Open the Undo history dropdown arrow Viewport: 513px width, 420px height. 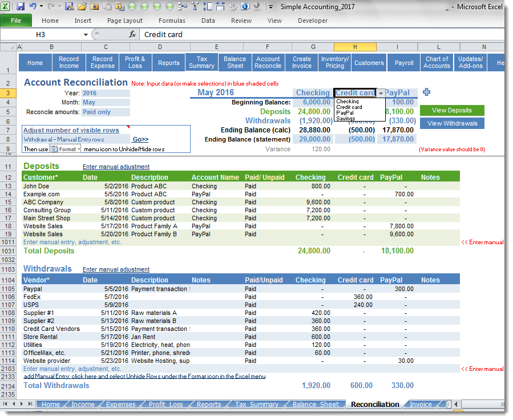point(41,6)
